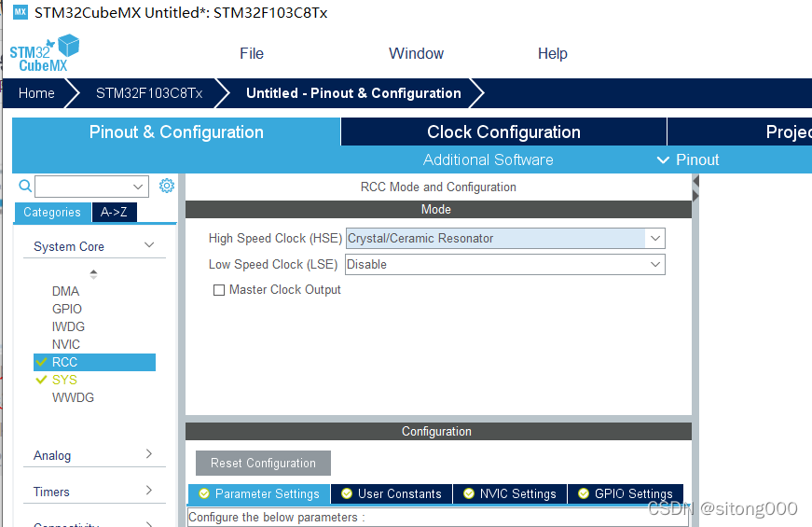Screen dimensions: 812x527
Task: Enable the Master Clock Output checkbox
Action: pyautogui.click(x=219, y=290)
